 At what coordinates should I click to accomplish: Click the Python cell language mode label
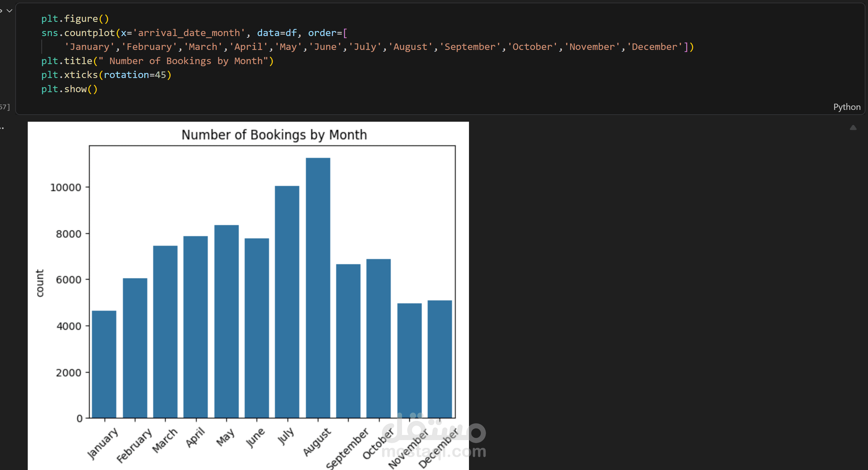point(846,107)
